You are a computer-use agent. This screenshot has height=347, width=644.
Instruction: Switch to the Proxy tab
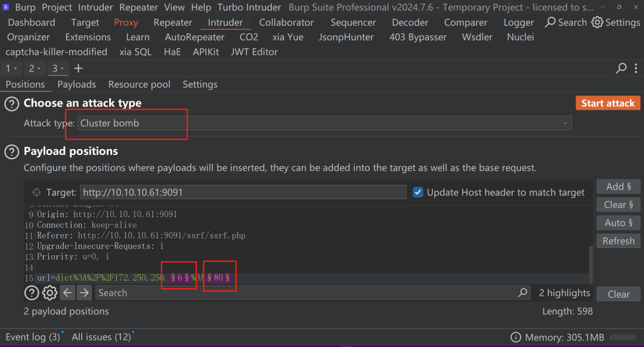[x=126, y=23]
